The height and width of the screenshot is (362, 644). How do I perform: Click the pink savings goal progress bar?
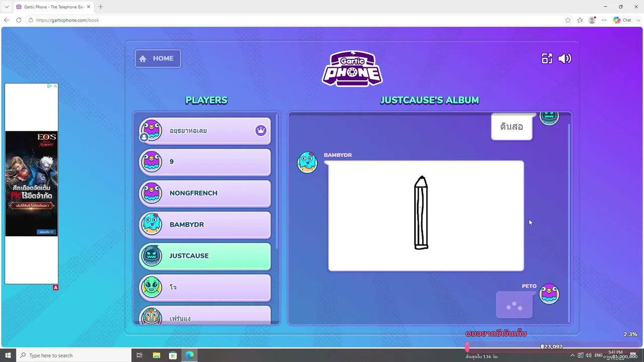point(551,347)
